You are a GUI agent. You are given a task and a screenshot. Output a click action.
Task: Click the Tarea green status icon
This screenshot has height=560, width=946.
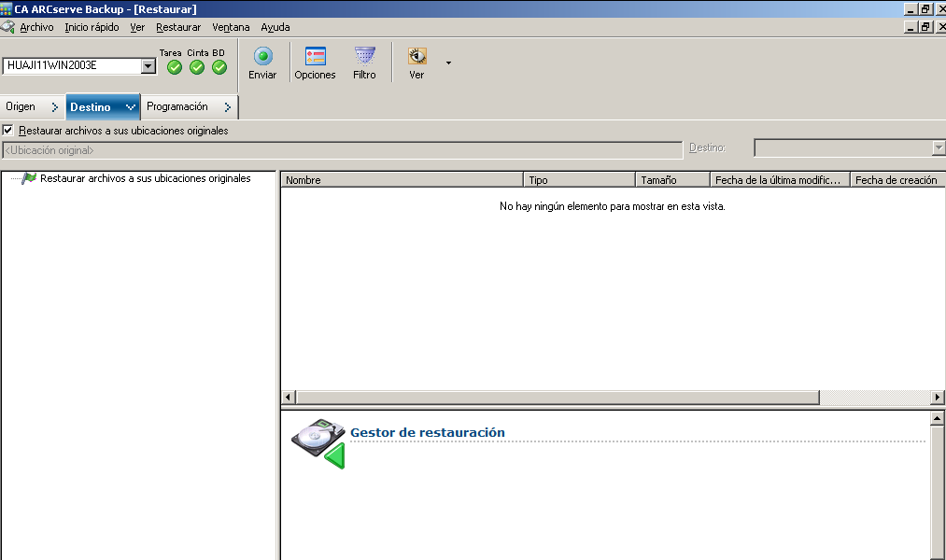click(174, 67)
